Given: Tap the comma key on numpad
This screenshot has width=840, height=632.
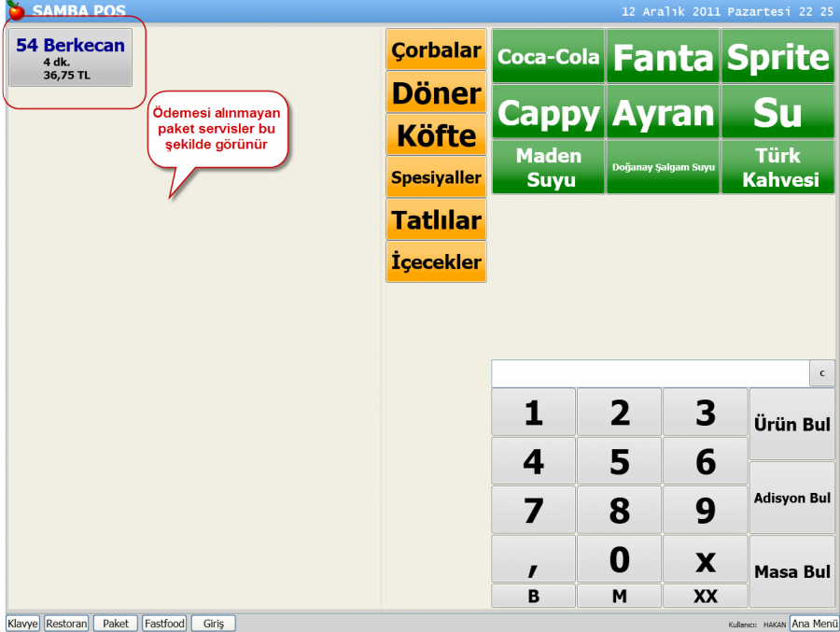Looking at the screenshot, I should pos(534,559).
